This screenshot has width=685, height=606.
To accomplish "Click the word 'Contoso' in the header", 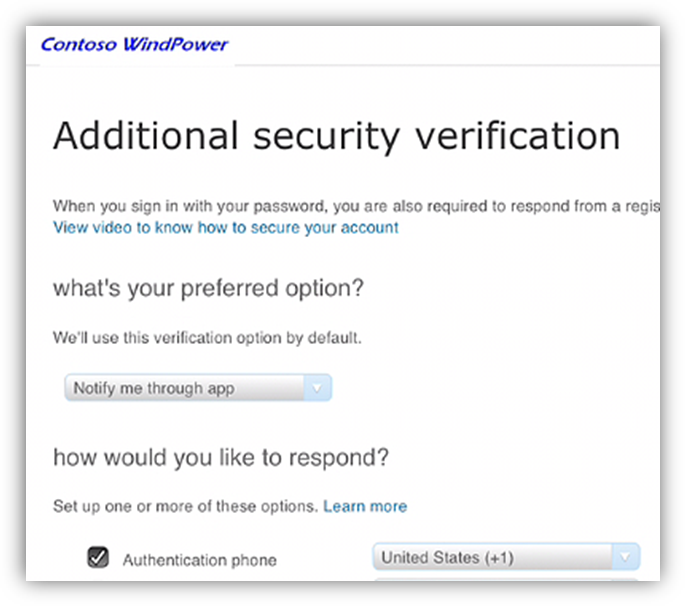I will click(x=80, y=44).
